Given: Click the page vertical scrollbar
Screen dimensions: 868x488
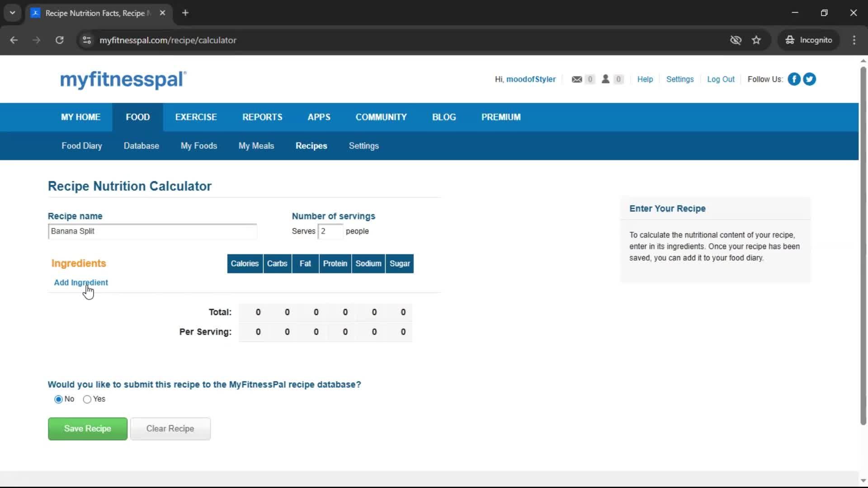Looking at the screenshot, I should (863, 246).
